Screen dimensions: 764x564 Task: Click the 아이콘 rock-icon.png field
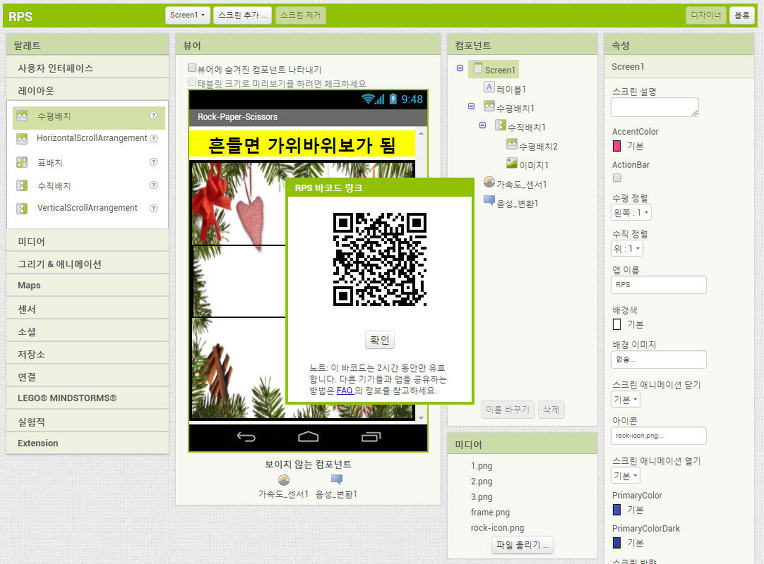coord(659,435)
